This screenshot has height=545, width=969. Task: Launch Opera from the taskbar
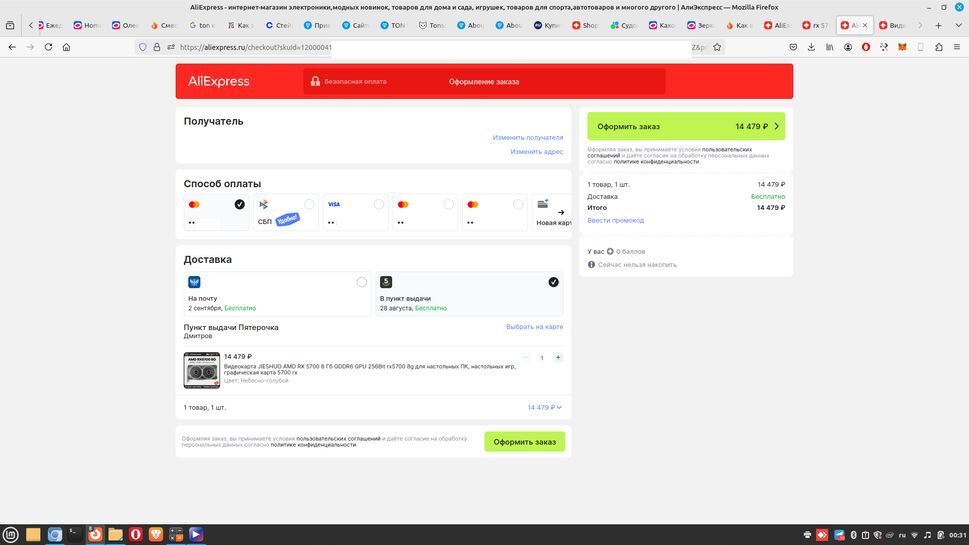135,534
